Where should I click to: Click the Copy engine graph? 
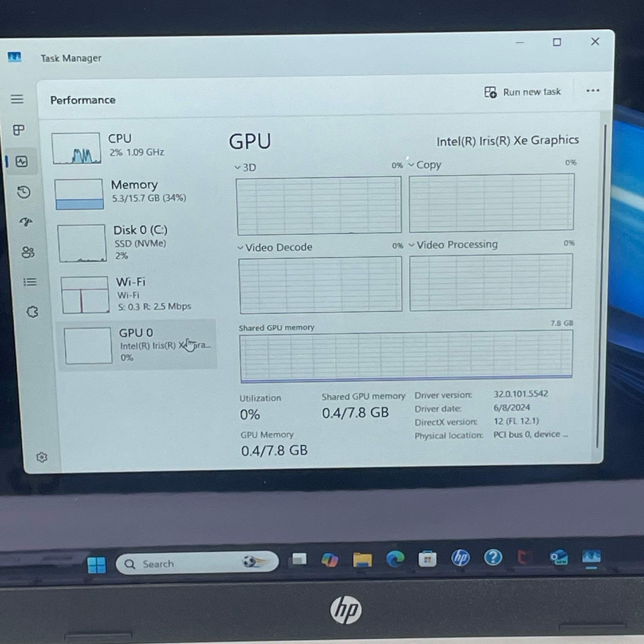click(x=491, y=202)
